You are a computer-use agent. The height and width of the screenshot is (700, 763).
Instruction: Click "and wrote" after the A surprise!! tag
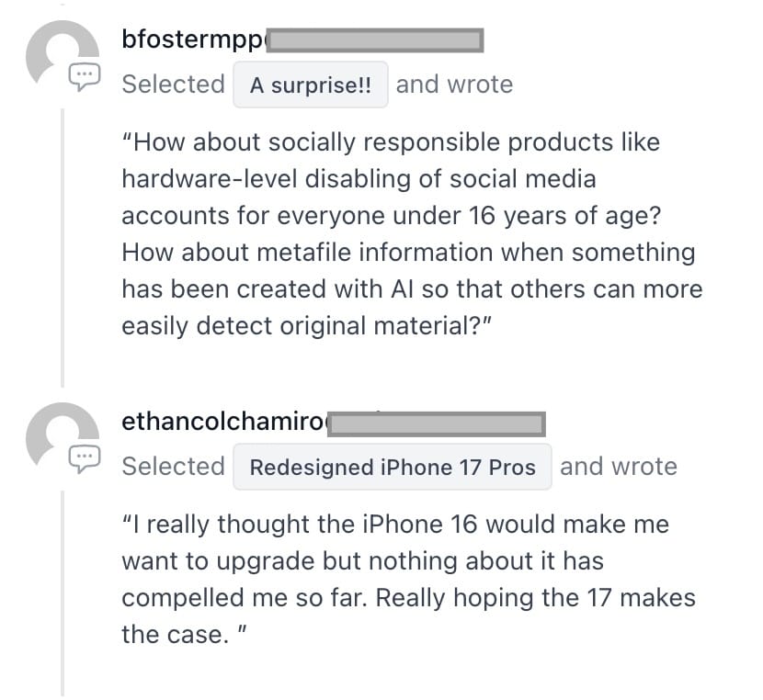click(454, 85)
